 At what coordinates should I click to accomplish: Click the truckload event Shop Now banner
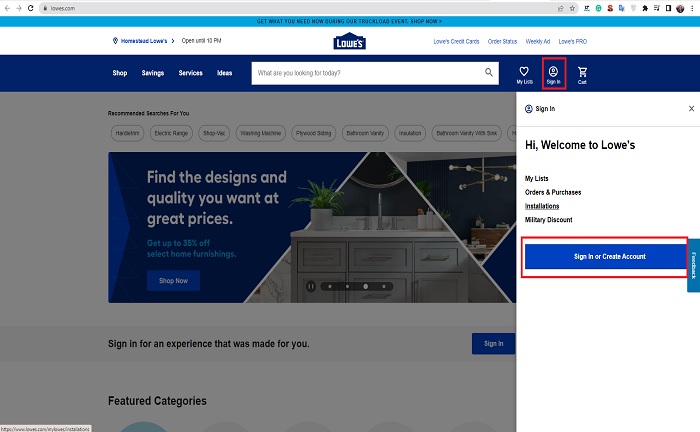click(349, 21)
